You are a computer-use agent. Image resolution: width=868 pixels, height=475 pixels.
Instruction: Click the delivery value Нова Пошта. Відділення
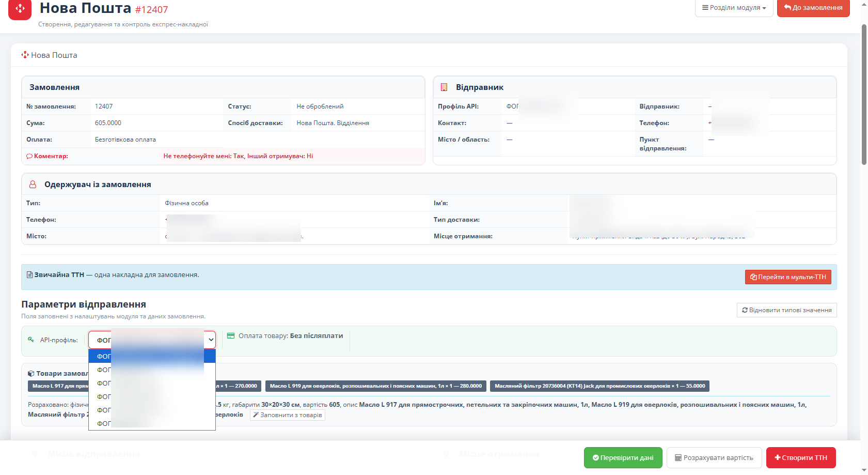pyautogui.click(x=333, y=123)
